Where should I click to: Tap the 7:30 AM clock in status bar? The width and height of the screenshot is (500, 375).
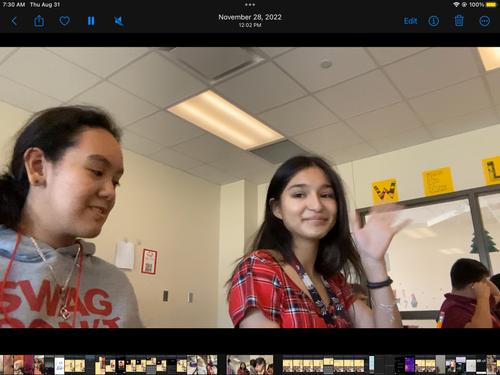[14, 5]
